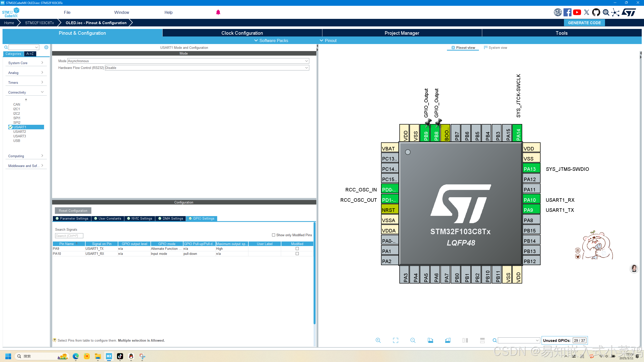
Task: Open the categories settings gear icon
Action: tap(46, 47)
